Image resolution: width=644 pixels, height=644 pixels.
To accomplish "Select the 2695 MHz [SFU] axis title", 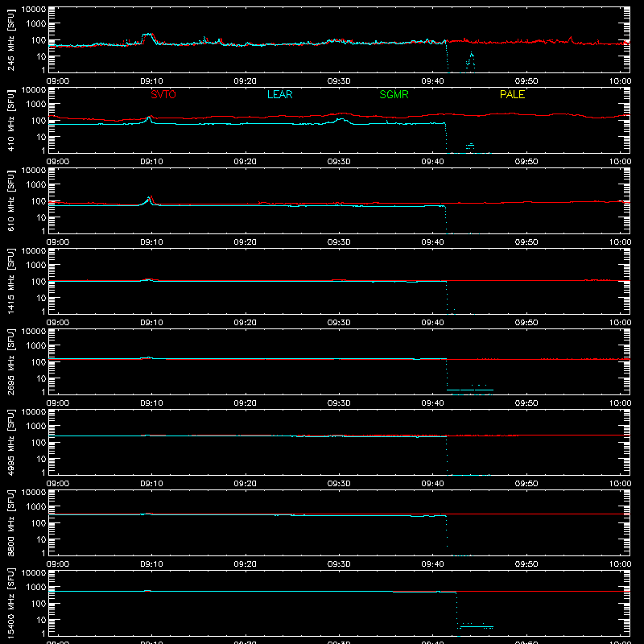I will point(11,361).
